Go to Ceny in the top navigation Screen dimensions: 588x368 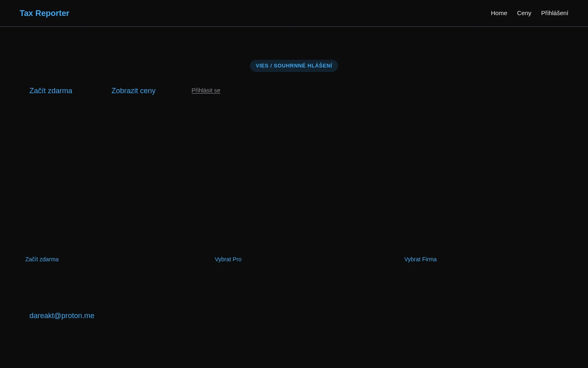(x=524, y=13)
